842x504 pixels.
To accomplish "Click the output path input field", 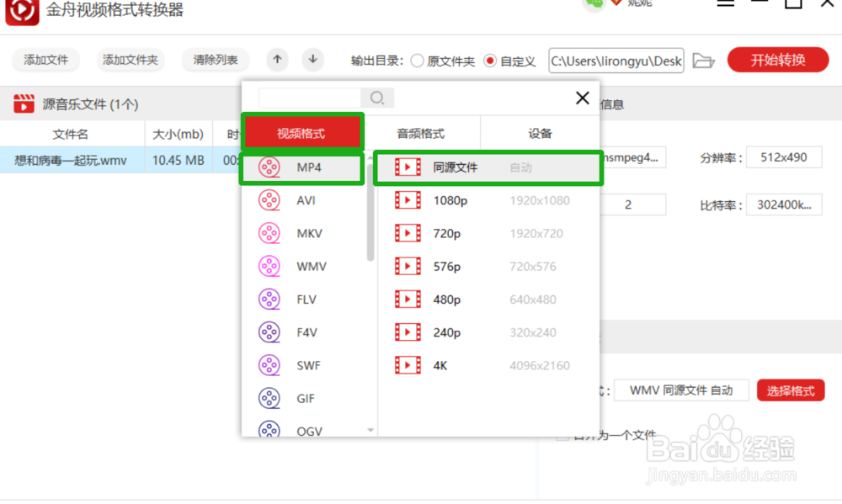I will (616, 61).
